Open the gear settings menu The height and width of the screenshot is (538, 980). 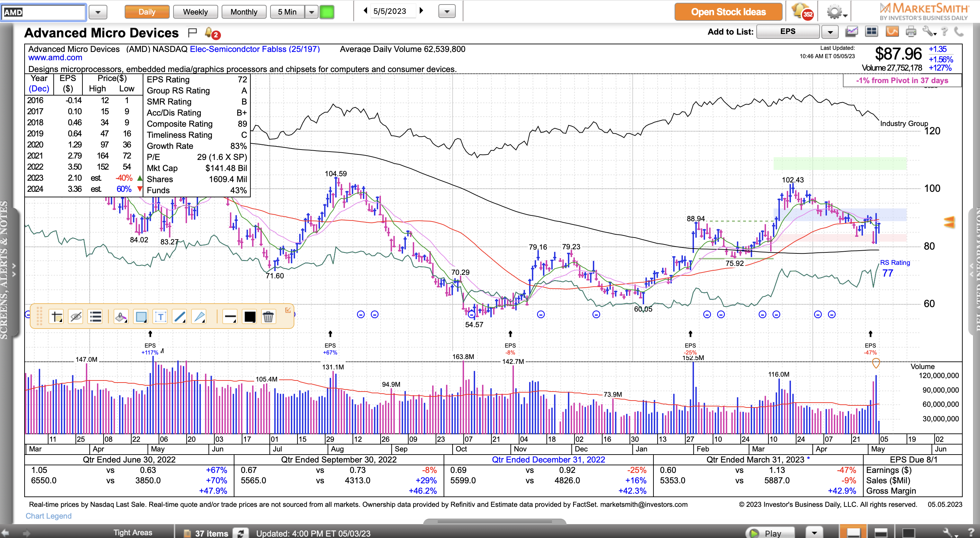(x=837, y=12)
